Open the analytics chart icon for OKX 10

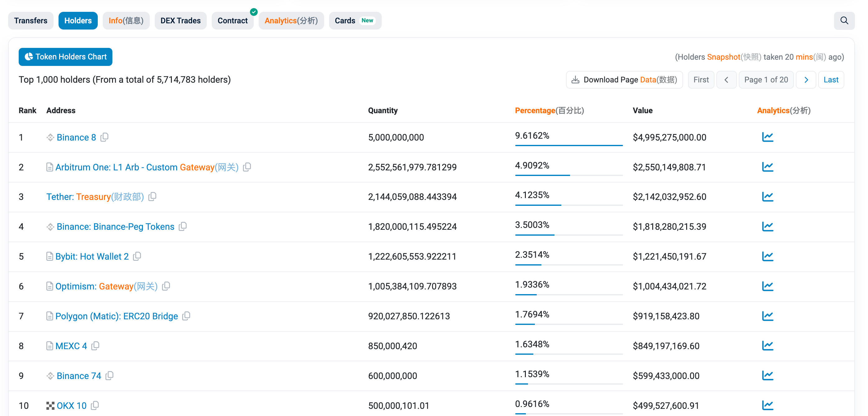(767, 405)
